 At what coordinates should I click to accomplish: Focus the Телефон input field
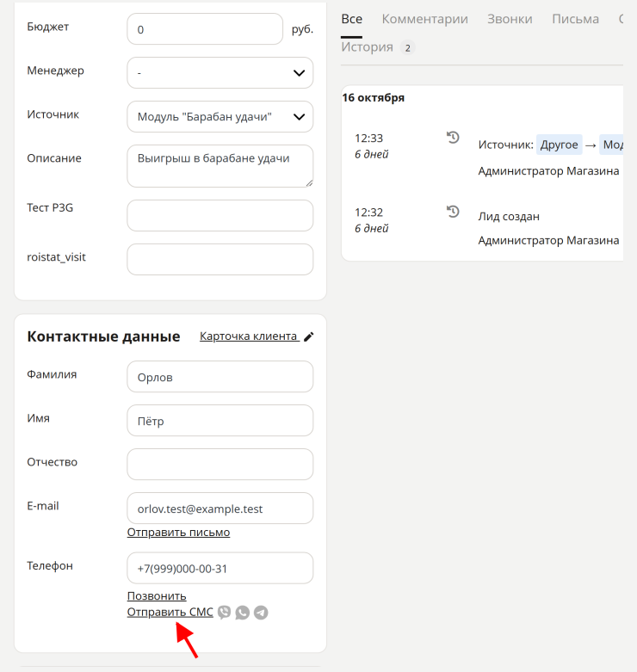(220, 568)
